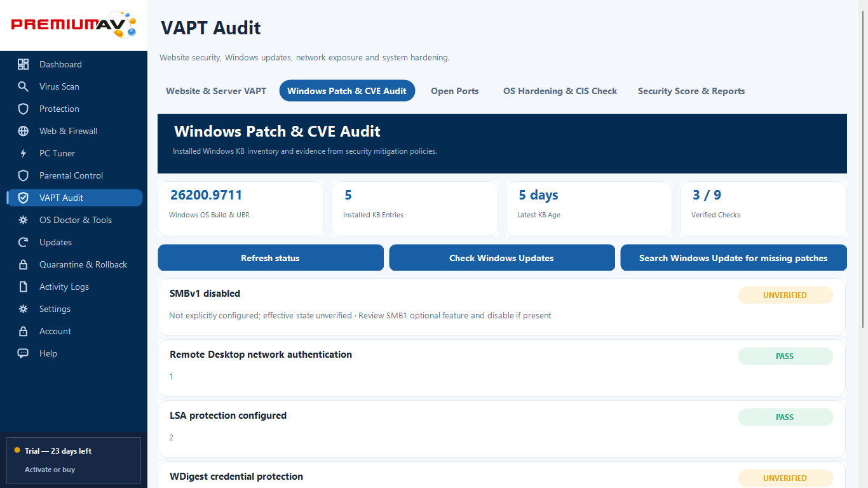The image size is (868, 488).
Task: Select the Parental Control shield icon
Action: click(x=24, y=175)
